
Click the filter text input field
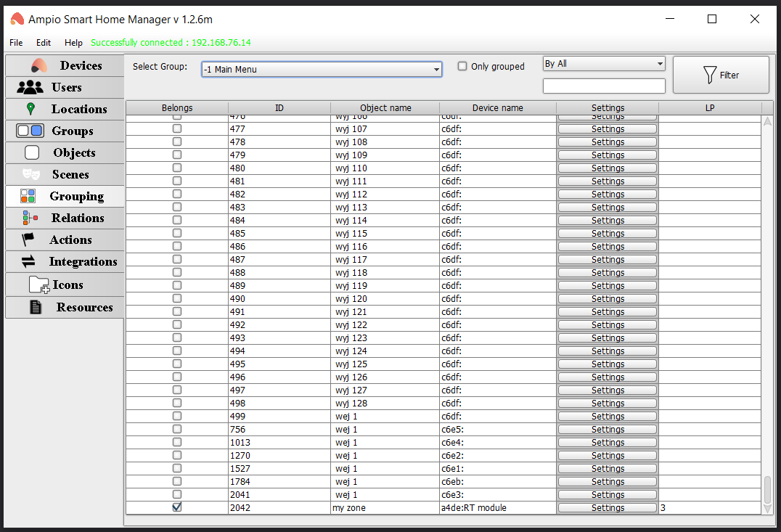pyautogui.click(x=604, y=86)
